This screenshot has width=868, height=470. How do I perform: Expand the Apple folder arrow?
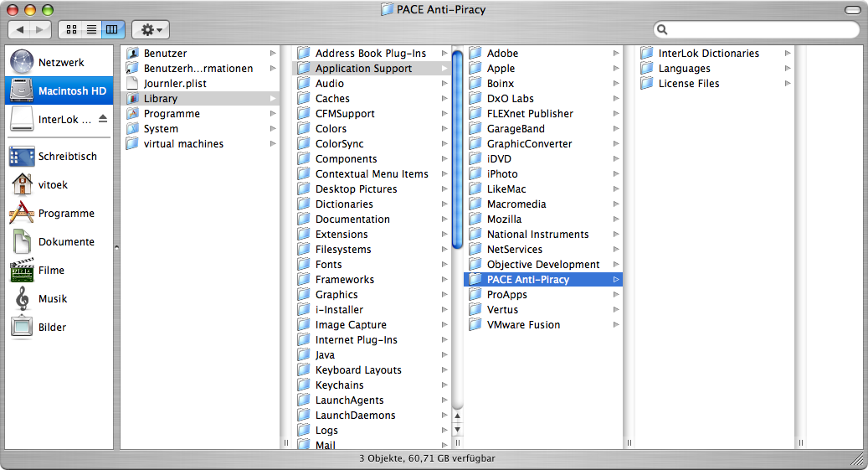click(616, 68)
